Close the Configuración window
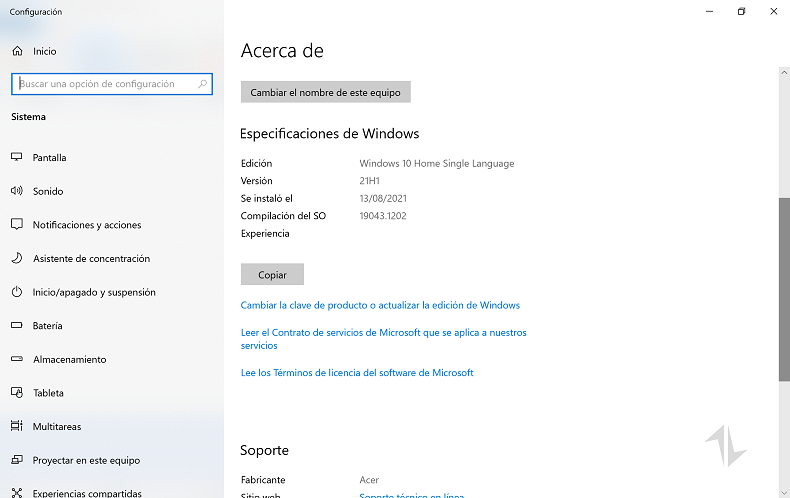The image size is (790, 498). (x=773, y=11)
